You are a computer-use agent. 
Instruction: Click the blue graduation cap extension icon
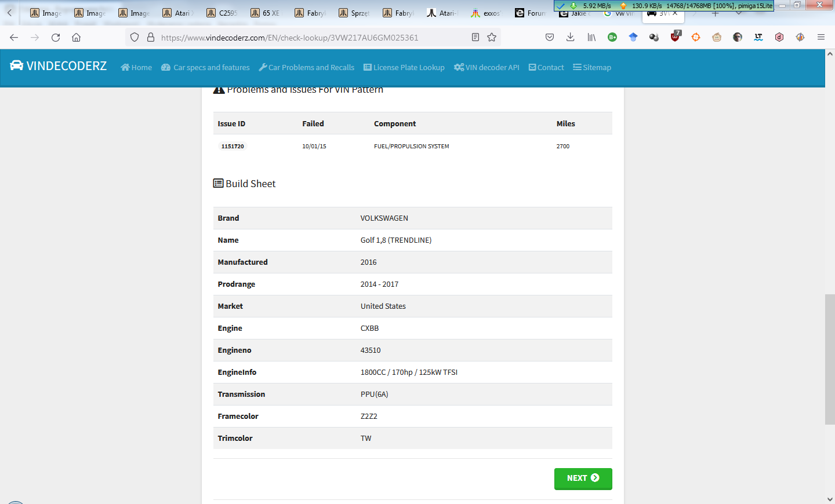[633, 38]
